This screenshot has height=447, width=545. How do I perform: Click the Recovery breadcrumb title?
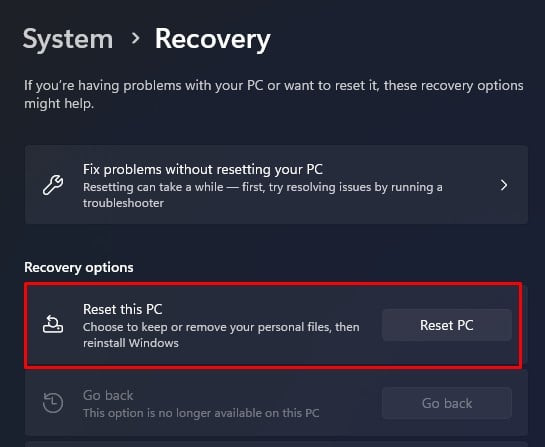[x=212, y=39]
